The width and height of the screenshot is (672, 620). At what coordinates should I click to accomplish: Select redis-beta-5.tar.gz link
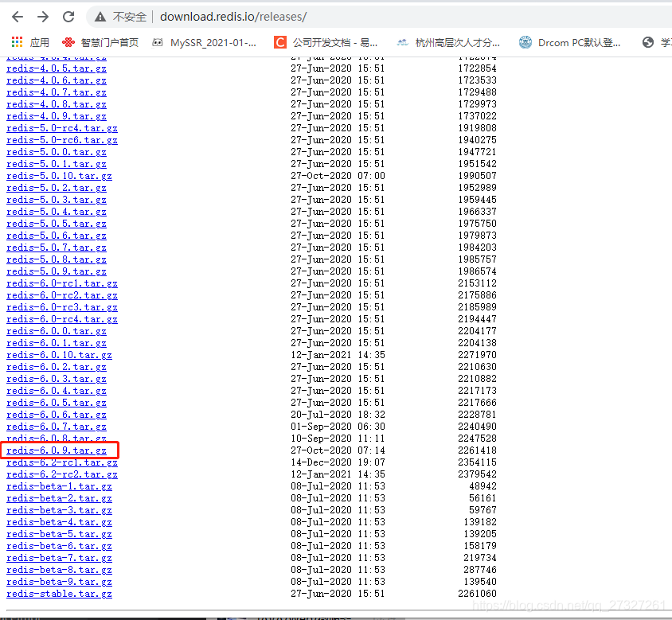click(x=59, y=534)
